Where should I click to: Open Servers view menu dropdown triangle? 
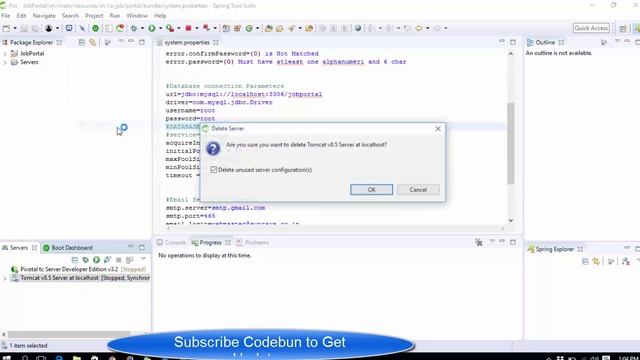143,259
